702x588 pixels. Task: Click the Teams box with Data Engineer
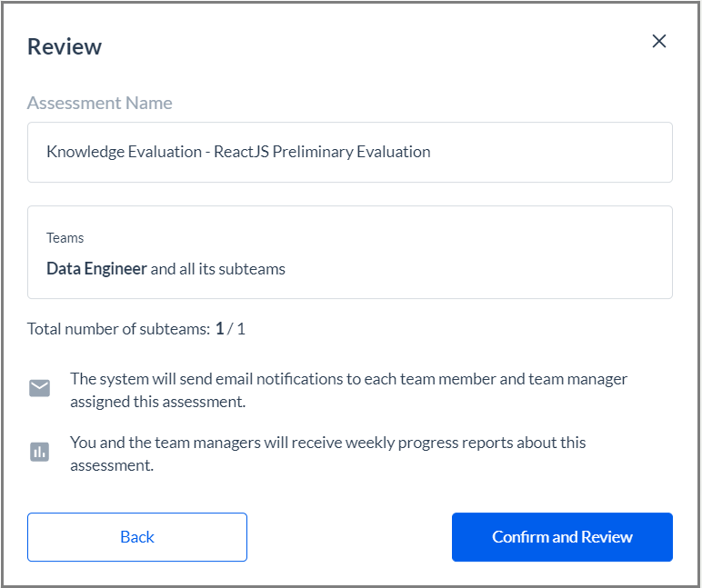[x=350, y=253]
